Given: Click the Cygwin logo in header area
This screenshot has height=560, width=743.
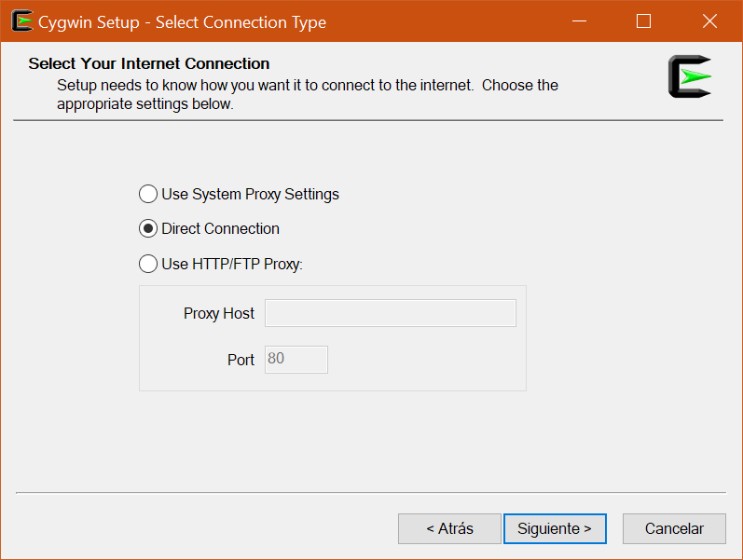Looking at the screenshot, I should click(x=690, y=76).
